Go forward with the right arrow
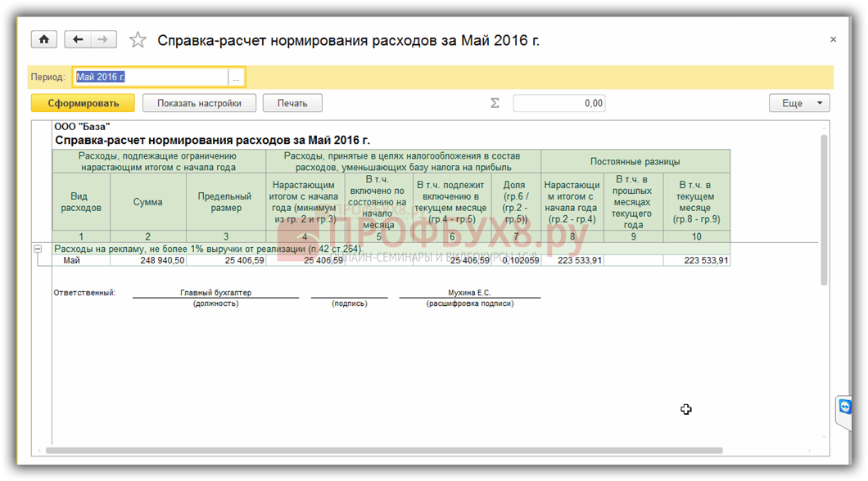Image resolution: width=868 pixels, height=481 pixels. click(103, 40)
